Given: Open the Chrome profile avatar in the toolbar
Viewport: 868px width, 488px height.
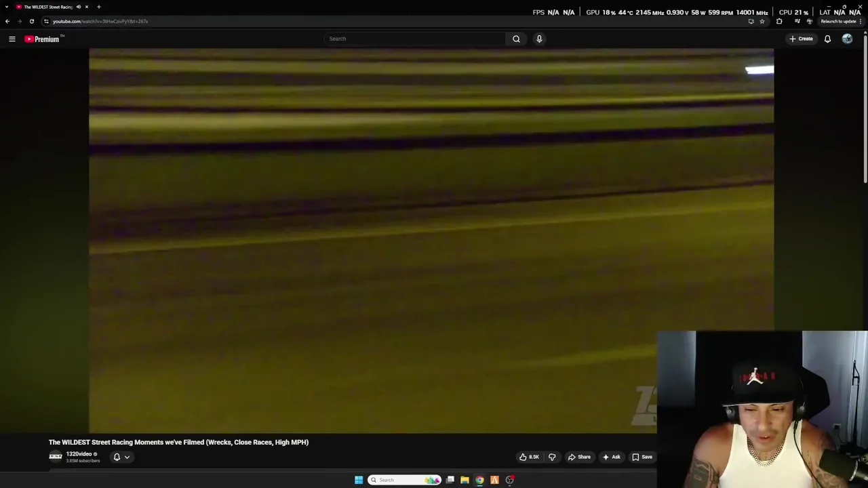Looking at the screenshot, I should pyautogui.click(x=810, y=21).
